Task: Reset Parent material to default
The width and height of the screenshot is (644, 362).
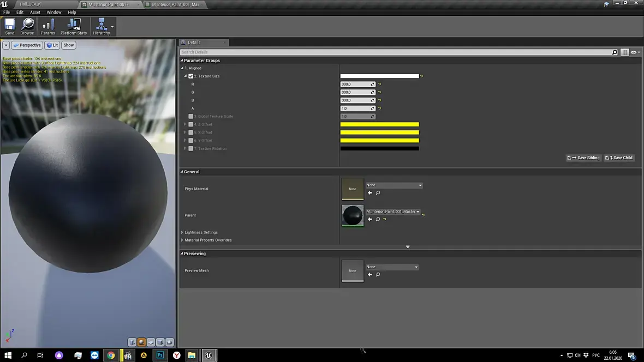Action: click(x=385, y=219)
